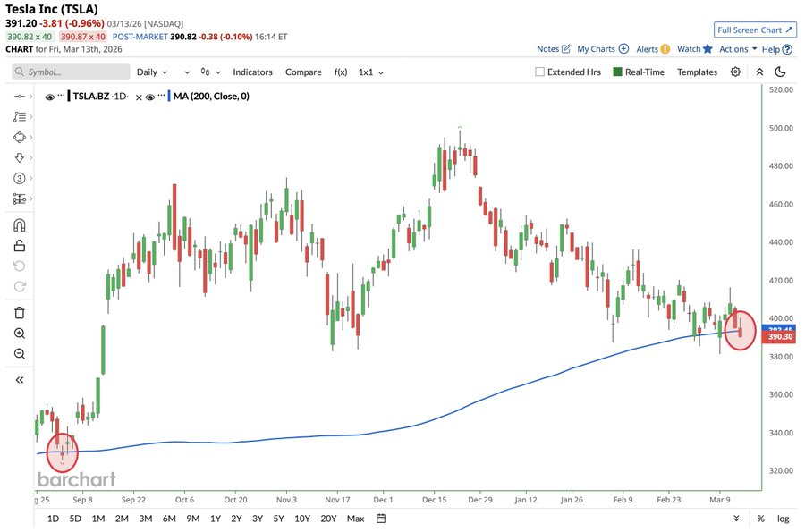805x532 pixels.
Task: Switch to dark mode moon icon
Action: pos(780,72)
